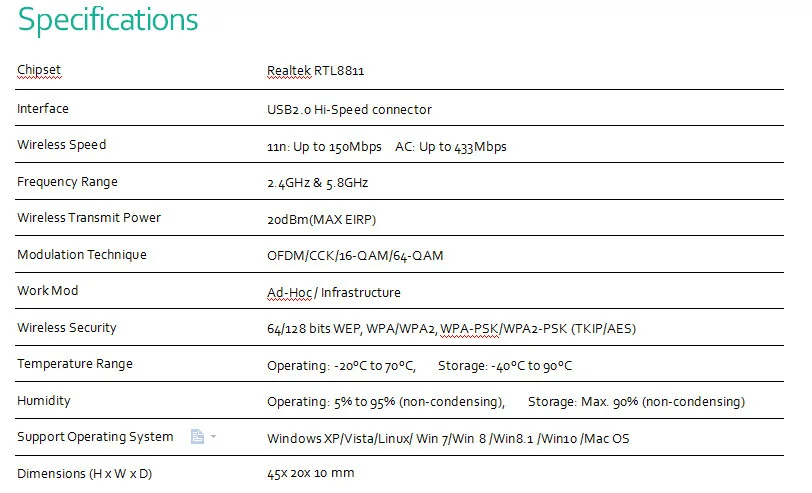Click USB2.0 Hi-Speed connector value
The width and height of the screenshot is (812, 493).
point(349,109)
